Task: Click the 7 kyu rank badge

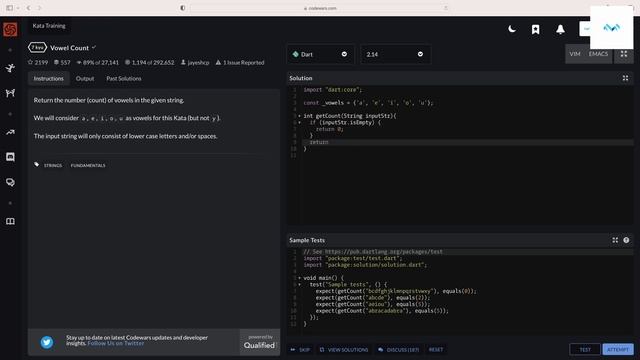Action: click(x=37, y=48)
